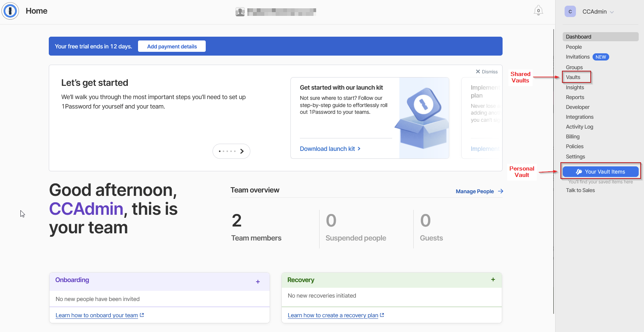644x332 pixels.
Task: Open Policies in the sidebar
Action: click(x=574, y=146)
